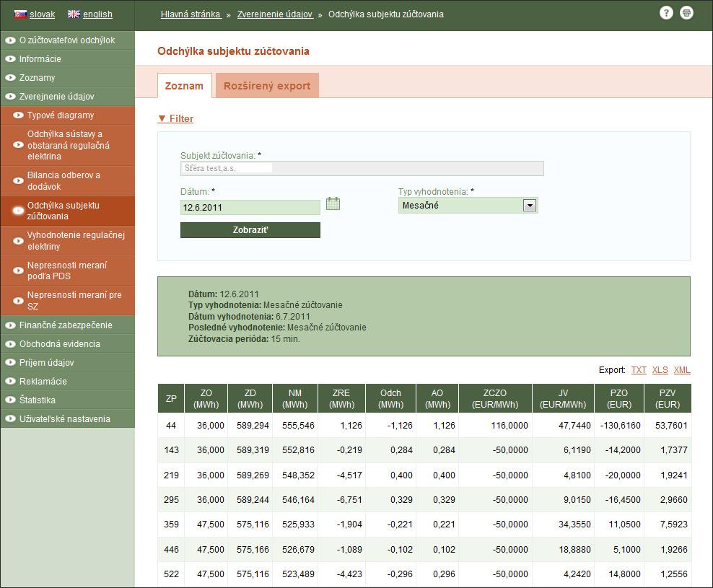
Task: Export the table as XML
Action: [x=682, y=369]
